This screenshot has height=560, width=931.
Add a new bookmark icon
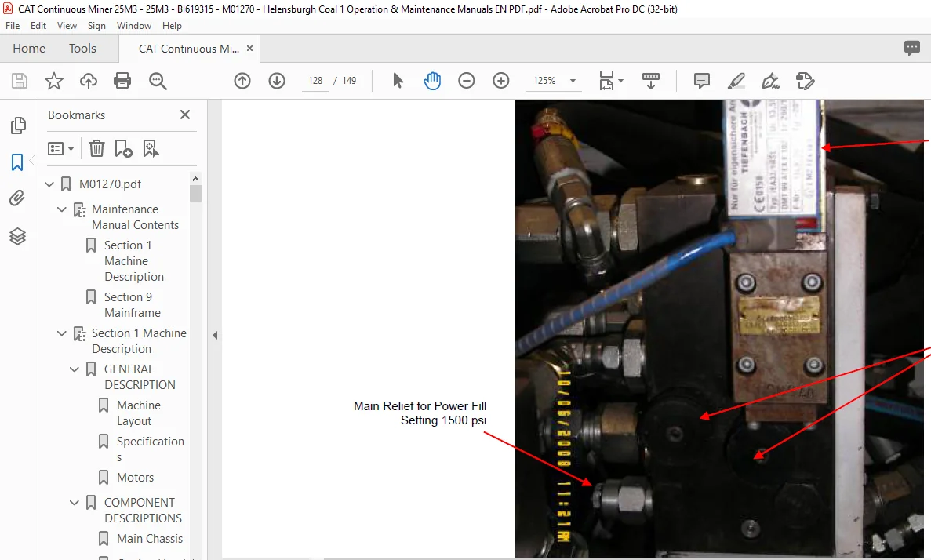(123, 148)
